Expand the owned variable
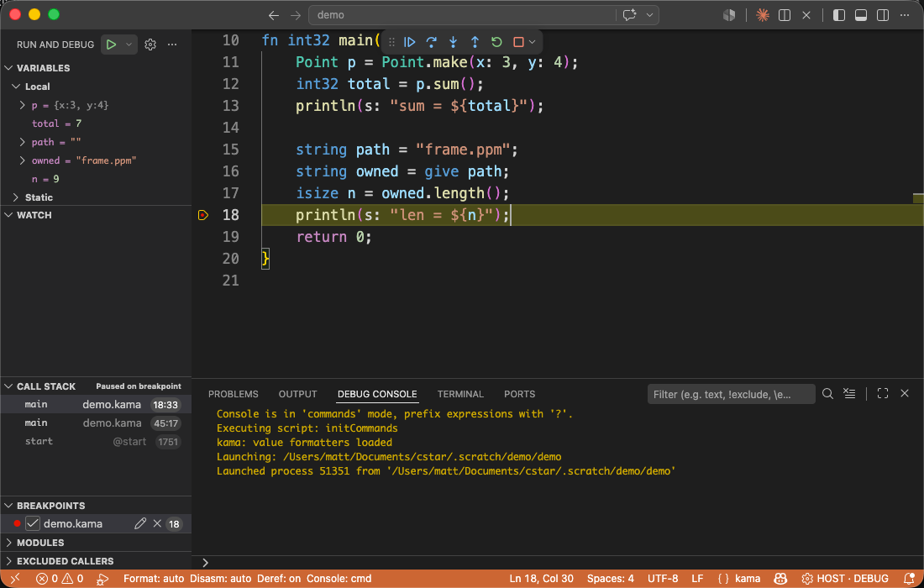 click(23, 160)
